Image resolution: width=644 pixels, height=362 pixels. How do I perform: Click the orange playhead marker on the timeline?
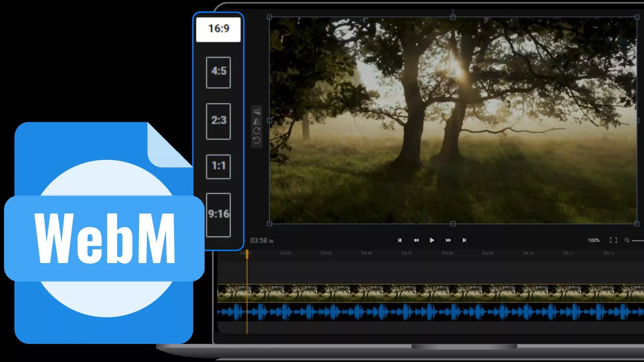(x=247, y=254)
